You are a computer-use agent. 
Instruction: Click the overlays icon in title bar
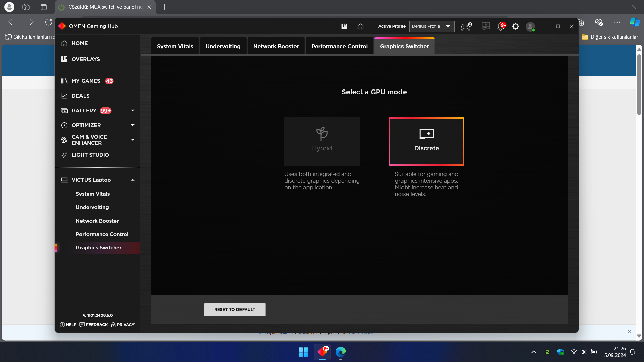coord(344,26)
